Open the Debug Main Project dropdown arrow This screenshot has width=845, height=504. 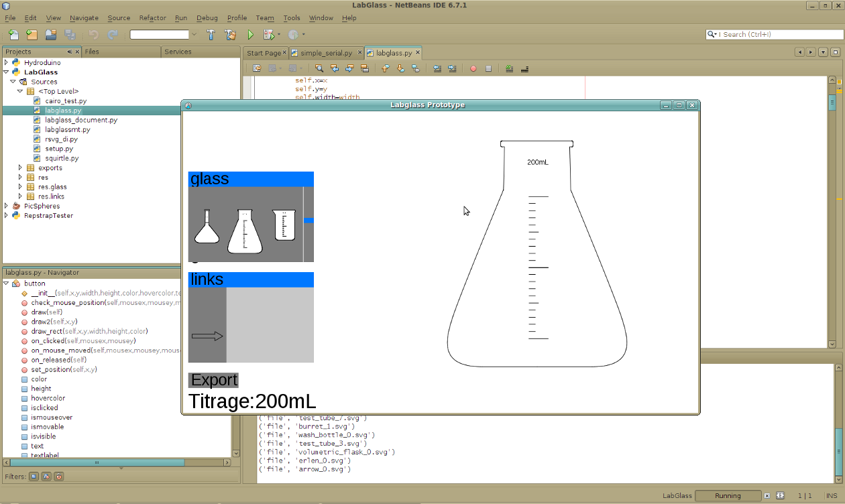(x=279, y=34)
